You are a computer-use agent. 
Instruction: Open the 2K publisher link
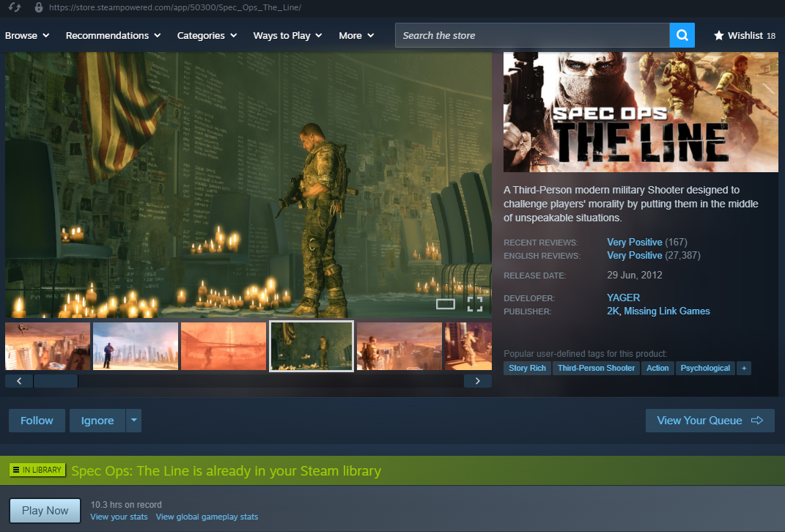tap(613, 311)
